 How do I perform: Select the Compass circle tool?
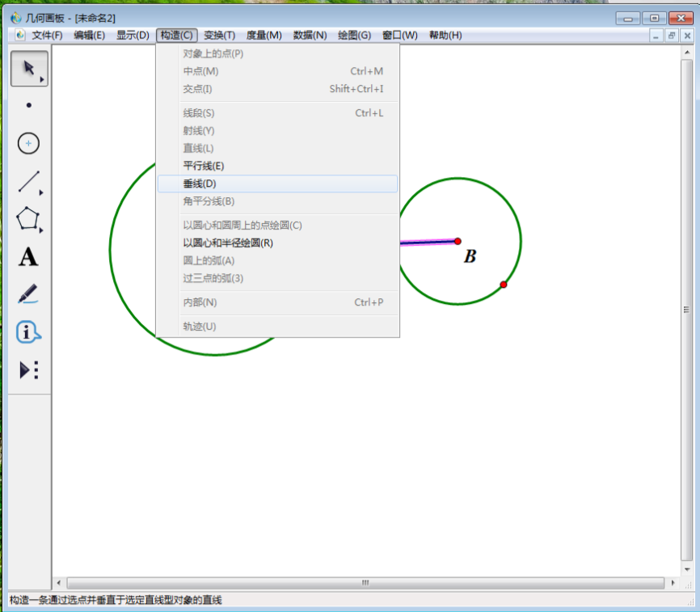28,143
